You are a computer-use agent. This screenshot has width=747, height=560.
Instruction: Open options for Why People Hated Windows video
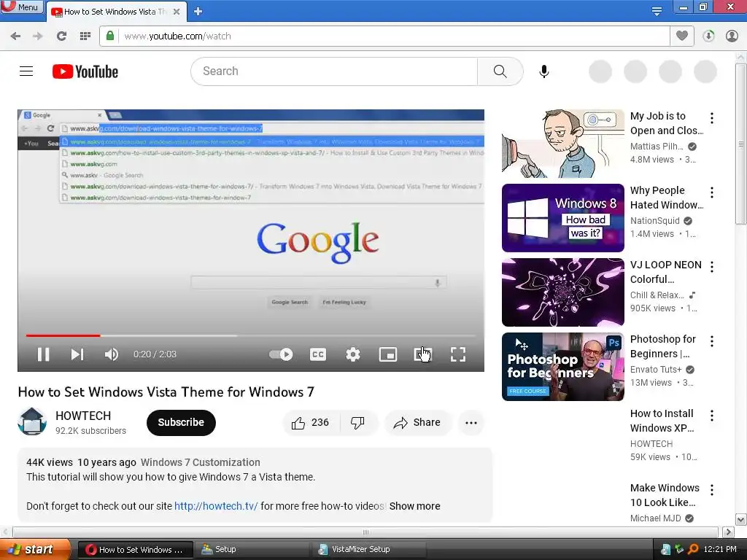[x=712, y=192]
